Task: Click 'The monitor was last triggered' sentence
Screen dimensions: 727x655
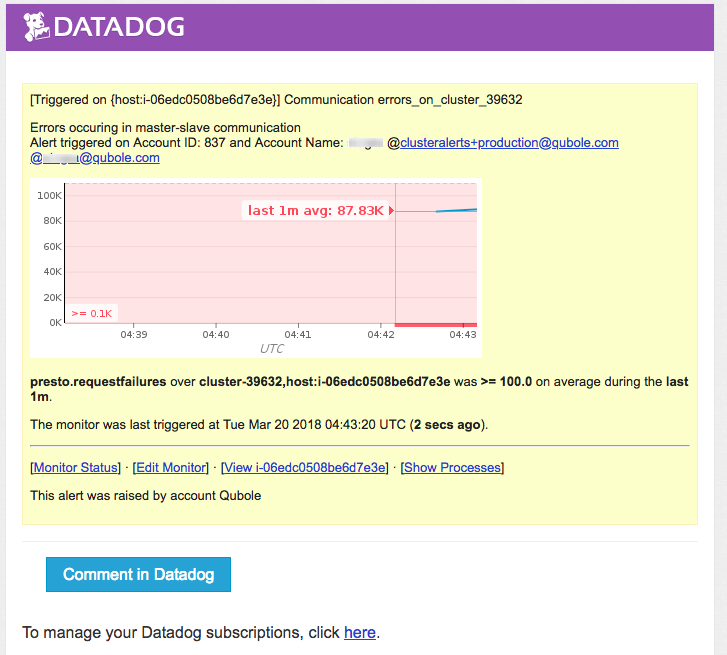Action: [259, 425]
